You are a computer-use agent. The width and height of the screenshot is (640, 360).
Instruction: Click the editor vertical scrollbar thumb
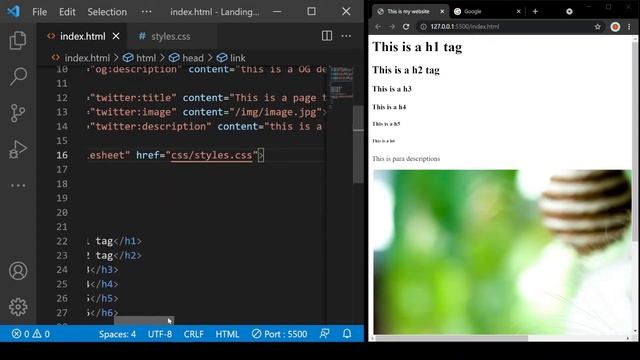358,144
